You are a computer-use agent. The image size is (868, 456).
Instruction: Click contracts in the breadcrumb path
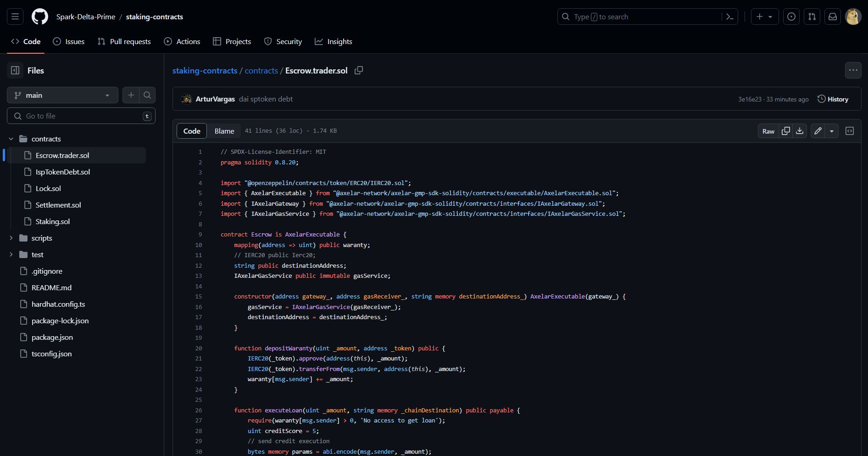click(x=261, y=70)
